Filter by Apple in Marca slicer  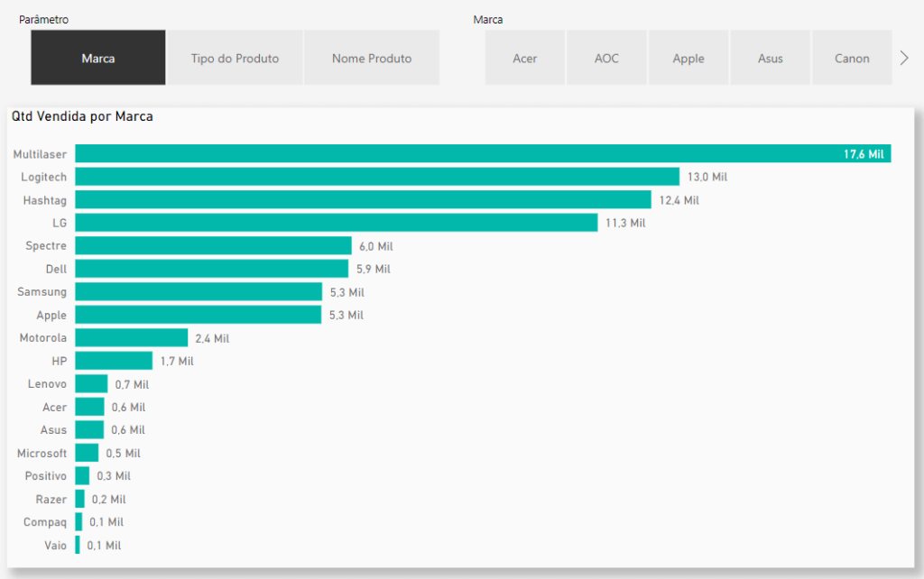(x=688, y=58)
